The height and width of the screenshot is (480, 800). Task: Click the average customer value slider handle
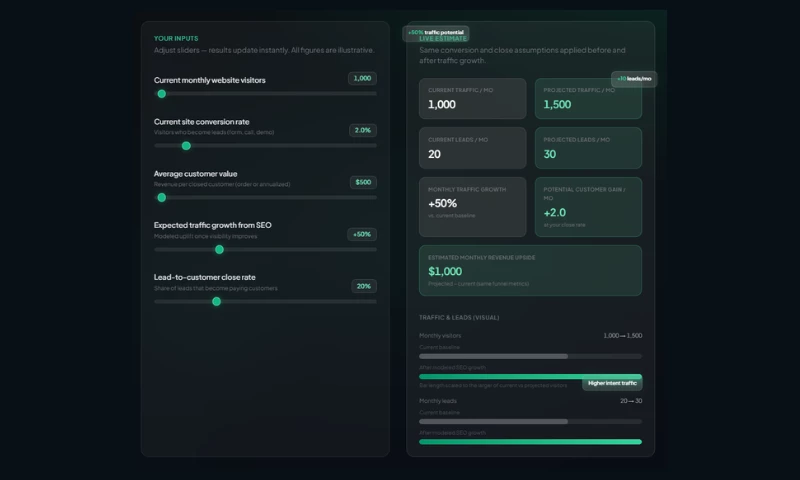tap(161, 198)
